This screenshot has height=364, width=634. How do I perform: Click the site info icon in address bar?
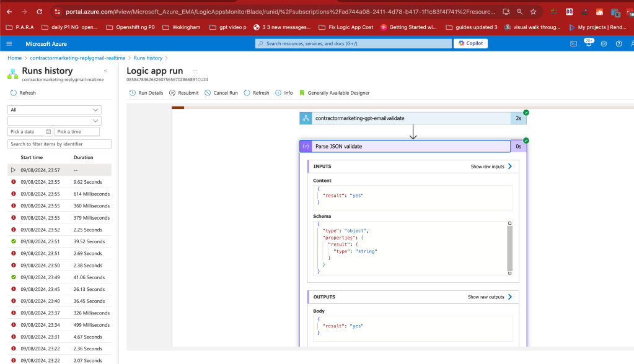coord(58,12)
